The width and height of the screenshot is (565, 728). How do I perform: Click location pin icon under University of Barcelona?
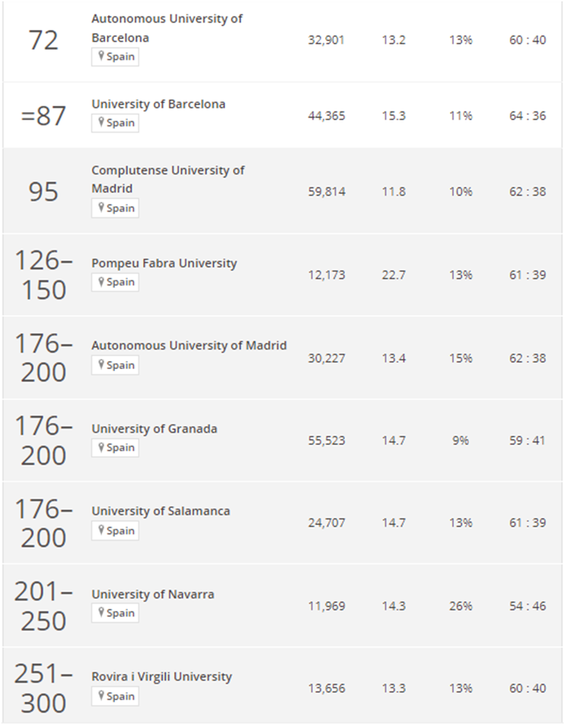[101, 122]
